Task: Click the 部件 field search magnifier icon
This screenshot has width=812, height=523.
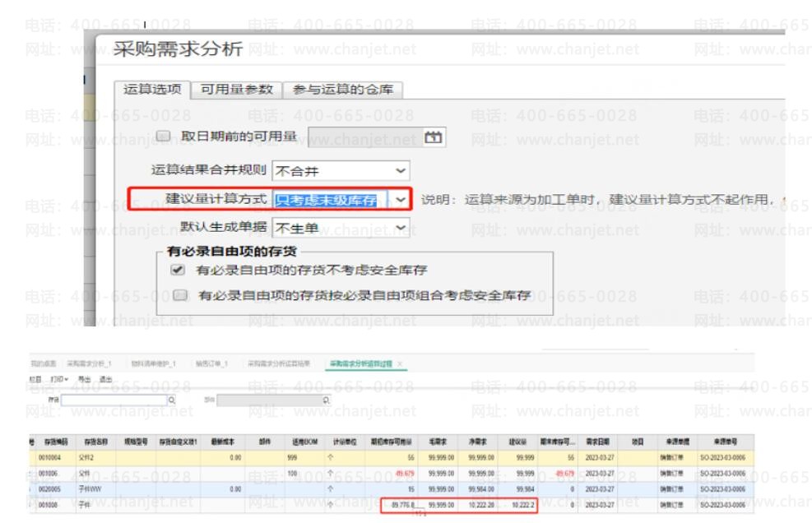Action: [326, 400]
